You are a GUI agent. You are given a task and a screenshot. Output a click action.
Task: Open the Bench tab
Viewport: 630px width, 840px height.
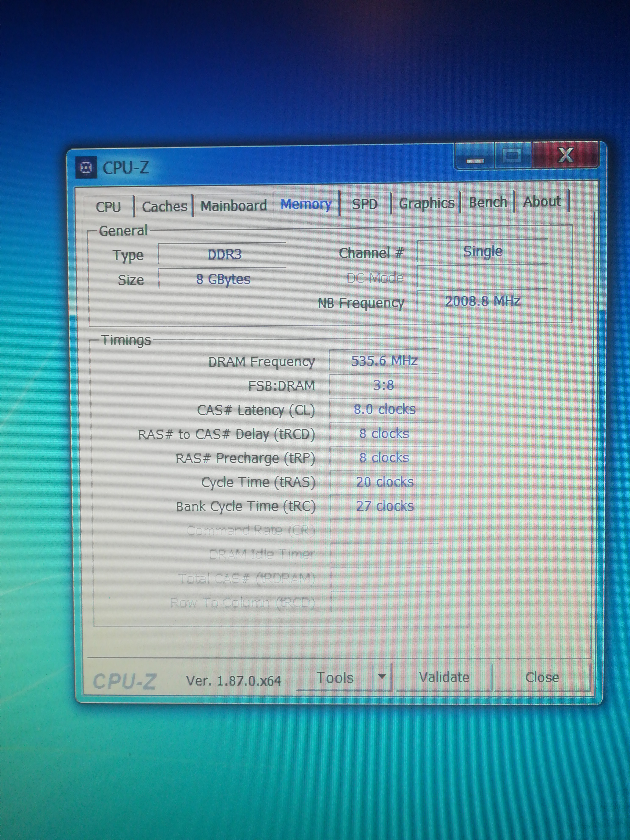pos(488,202)
